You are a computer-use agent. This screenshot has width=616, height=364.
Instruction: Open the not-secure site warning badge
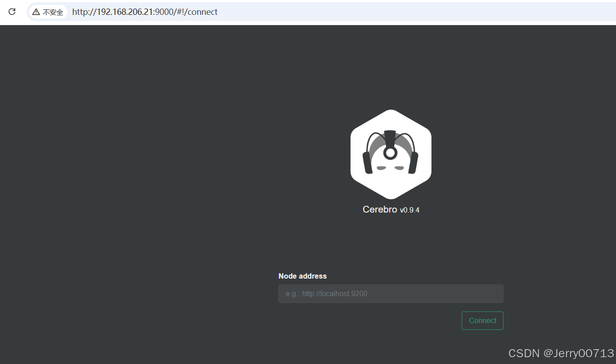(48, 12)
